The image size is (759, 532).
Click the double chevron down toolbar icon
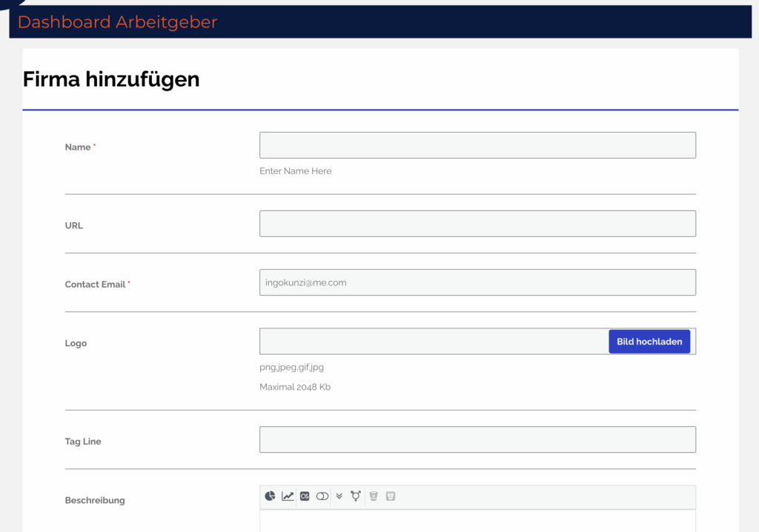(x=339, y=496)
